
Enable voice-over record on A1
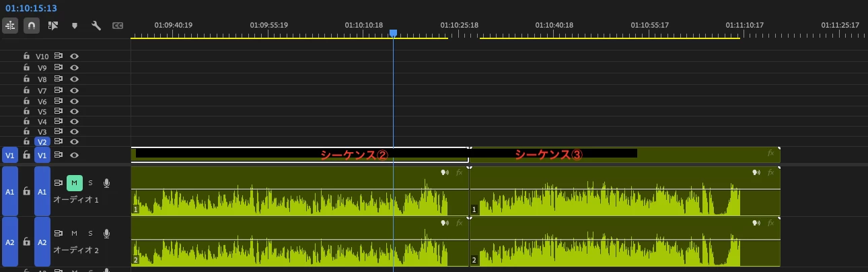point(106,183)
